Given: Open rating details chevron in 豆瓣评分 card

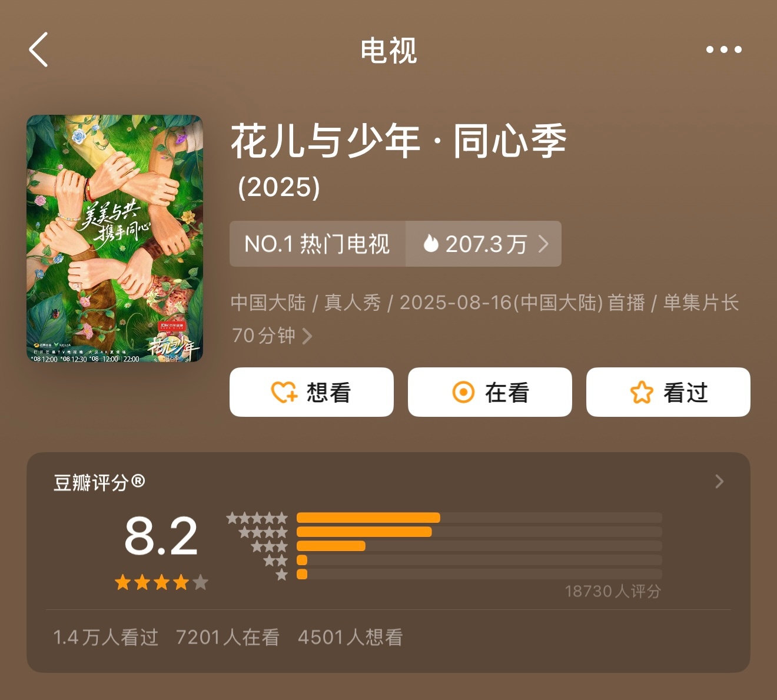Looking at the screenshot, I should [x=719, y=482].
